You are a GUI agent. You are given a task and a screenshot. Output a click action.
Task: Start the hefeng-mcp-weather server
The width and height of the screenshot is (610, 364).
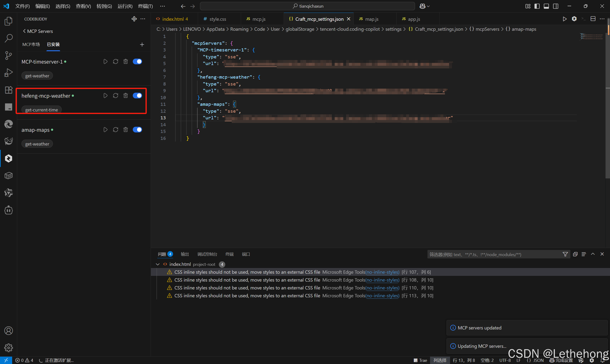[106, 96]
